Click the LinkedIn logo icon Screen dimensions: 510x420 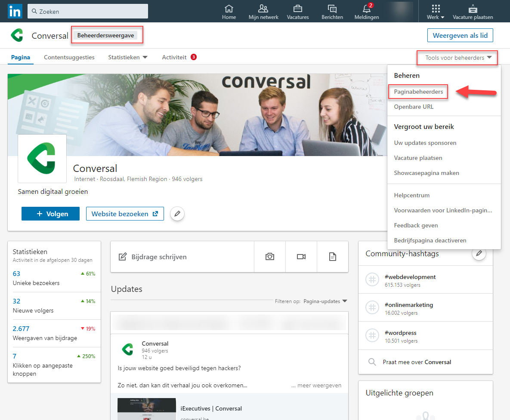(x=15, y=11)
